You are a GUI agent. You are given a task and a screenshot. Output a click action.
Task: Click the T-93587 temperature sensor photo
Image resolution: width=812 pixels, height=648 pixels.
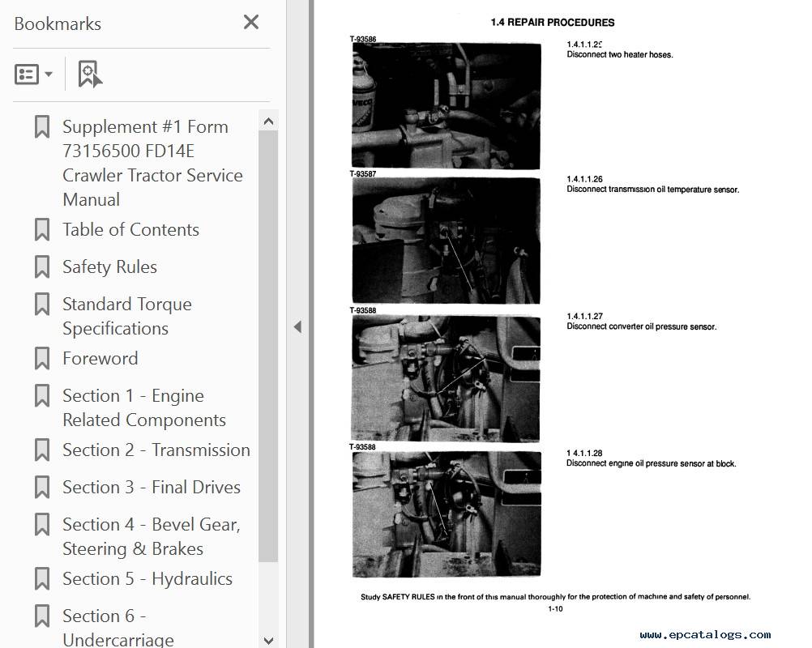447,241
